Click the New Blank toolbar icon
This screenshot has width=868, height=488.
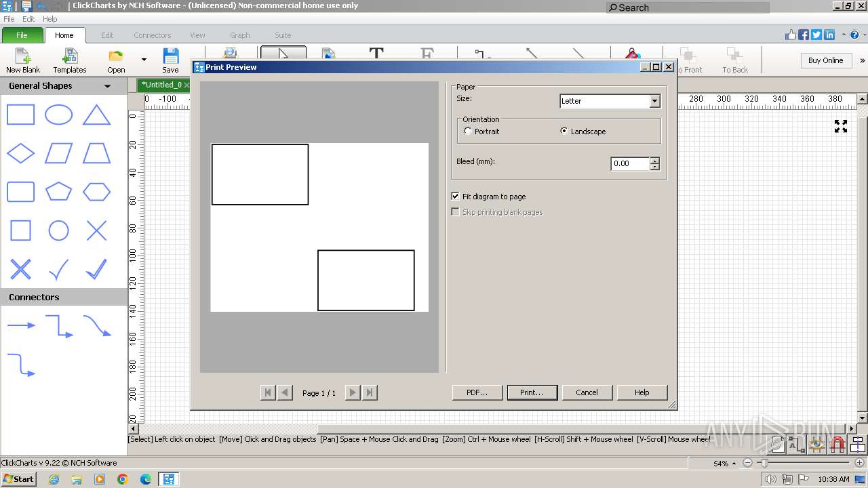(x=23, y=60)
